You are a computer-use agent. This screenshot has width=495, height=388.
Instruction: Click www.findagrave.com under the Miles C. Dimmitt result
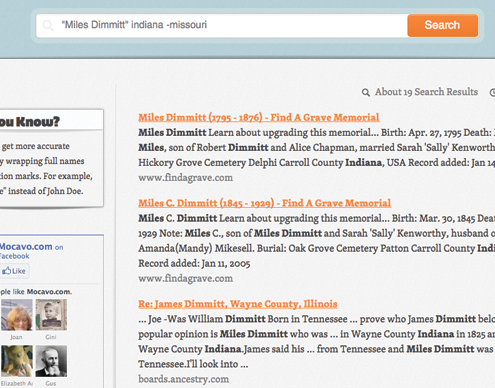[185, 278]
